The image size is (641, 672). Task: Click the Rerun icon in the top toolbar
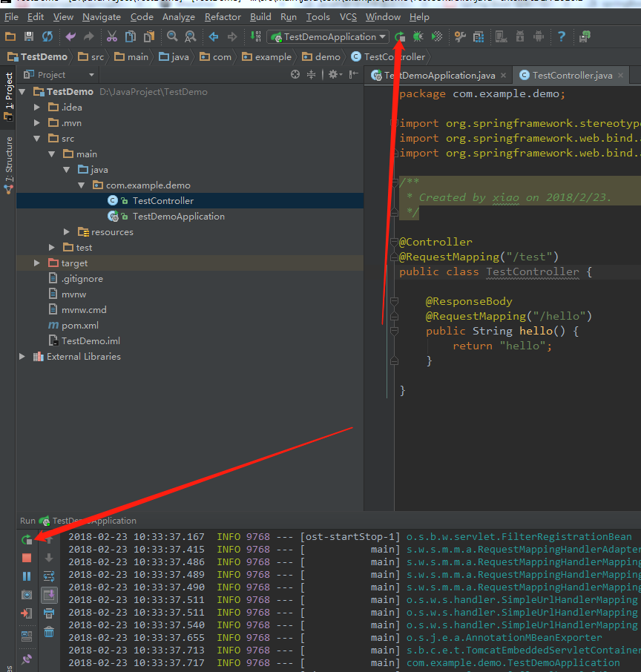(400, 37)
